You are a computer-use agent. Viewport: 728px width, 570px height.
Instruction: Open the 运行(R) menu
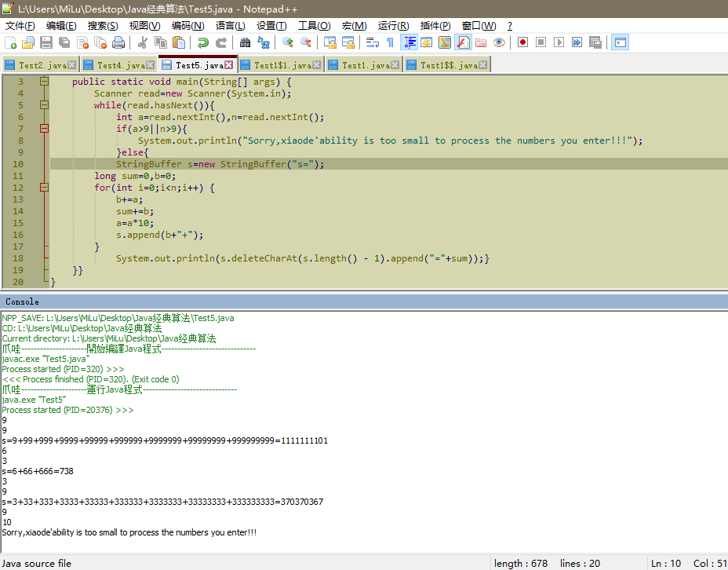pyautogui.click(x=393, y=26)
